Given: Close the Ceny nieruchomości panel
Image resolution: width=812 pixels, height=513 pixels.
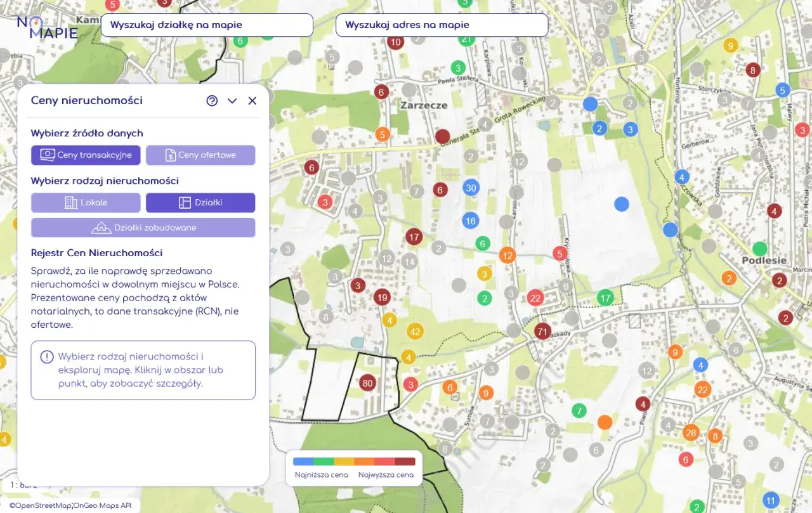Looking at the screenshot, I should click(252, 101).
